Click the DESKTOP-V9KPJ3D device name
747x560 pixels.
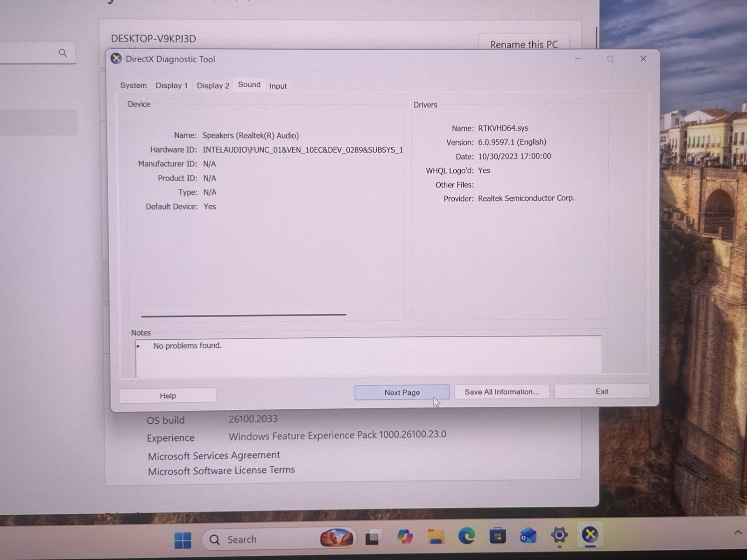coord(154,39)
